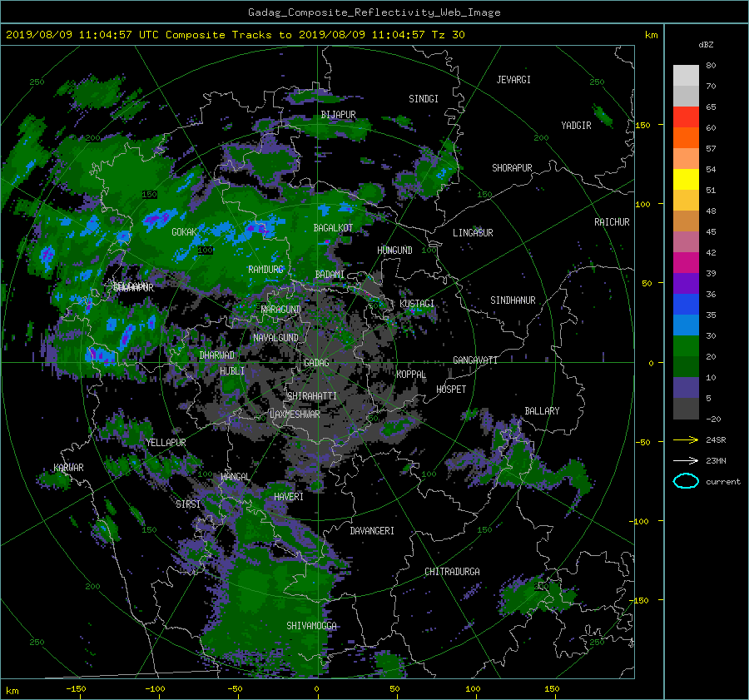
Task: Click the 23MN legend label
Action: 716,461
